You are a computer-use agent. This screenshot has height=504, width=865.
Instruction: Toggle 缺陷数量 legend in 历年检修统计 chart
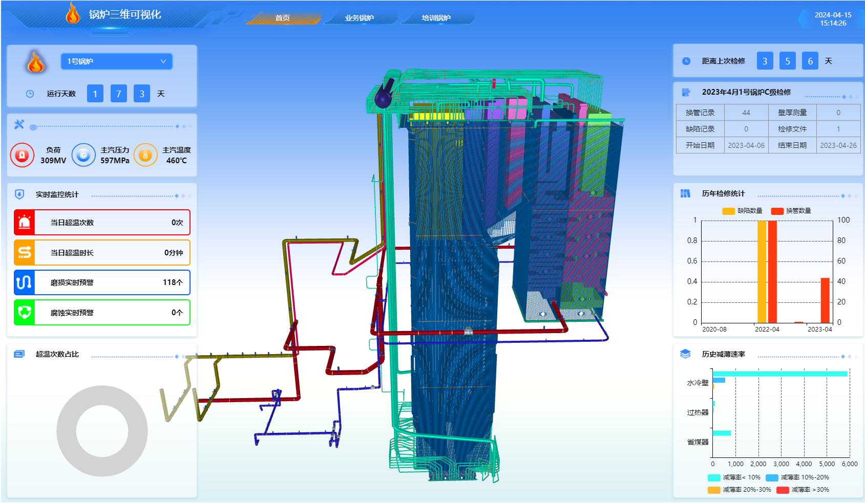click(742, 211)
